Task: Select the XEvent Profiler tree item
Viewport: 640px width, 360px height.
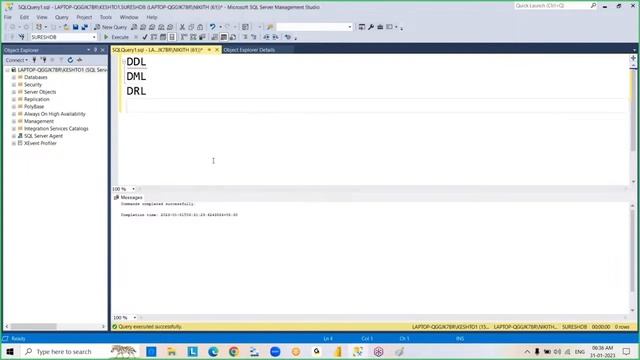Action: [40, 143]
